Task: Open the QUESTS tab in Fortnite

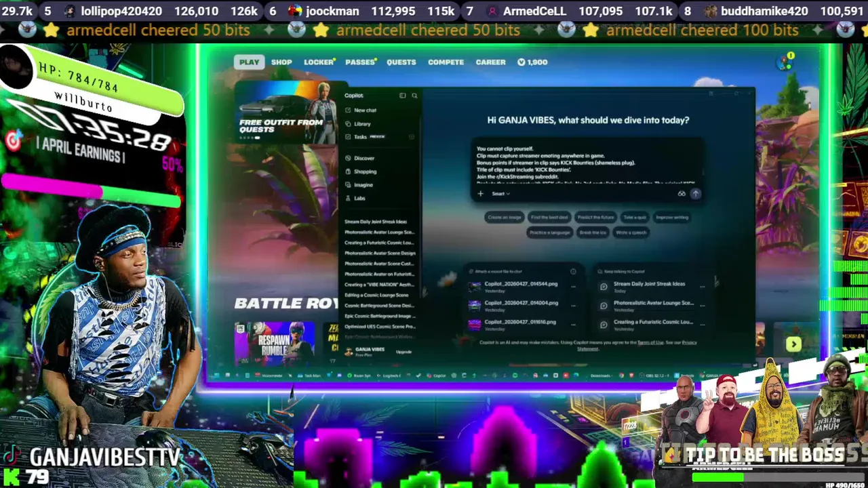Action: tap(401, 62)
